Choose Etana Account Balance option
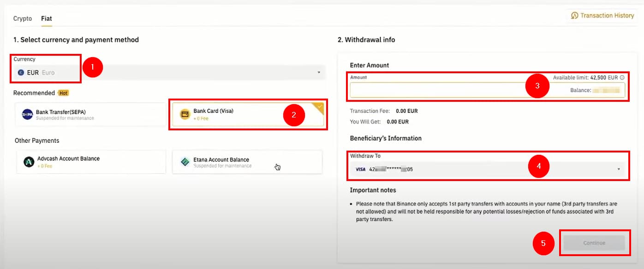644x269 pixels. 247,162
